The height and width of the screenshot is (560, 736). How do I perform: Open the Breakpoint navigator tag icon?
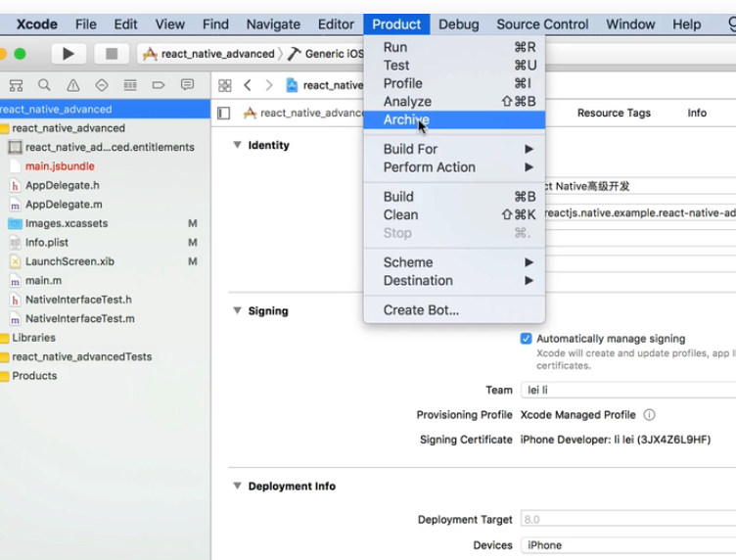pyautogui.click(x=159, y=85)
